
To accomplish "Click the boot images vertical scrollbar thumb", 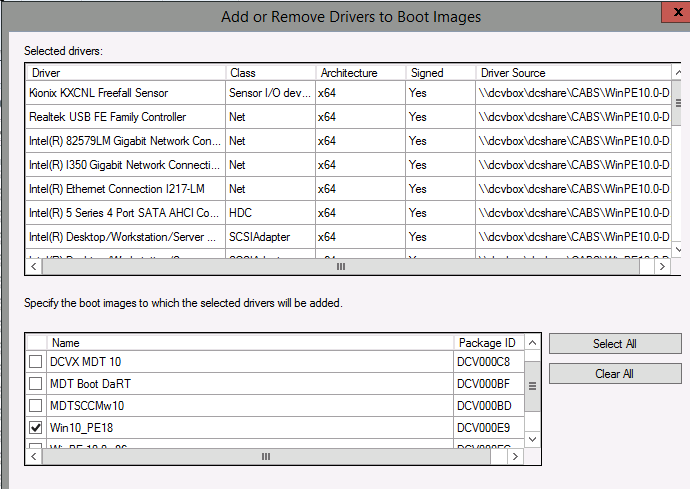I will click(x=533, y=386).
